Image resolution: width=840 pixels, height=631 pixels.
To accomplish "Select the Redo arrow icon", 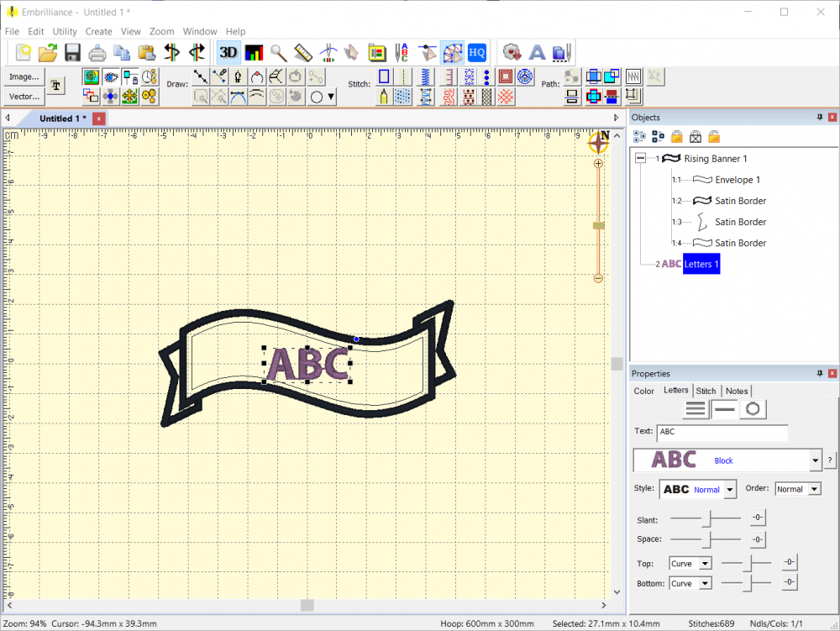I will tap(198, 52).
